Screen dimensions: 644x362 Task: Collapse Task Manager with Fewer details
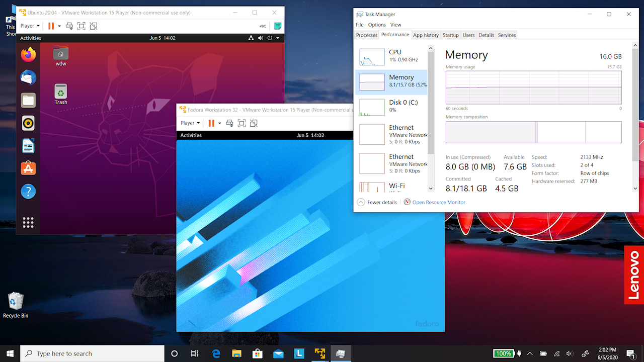(x=377, y=202)
